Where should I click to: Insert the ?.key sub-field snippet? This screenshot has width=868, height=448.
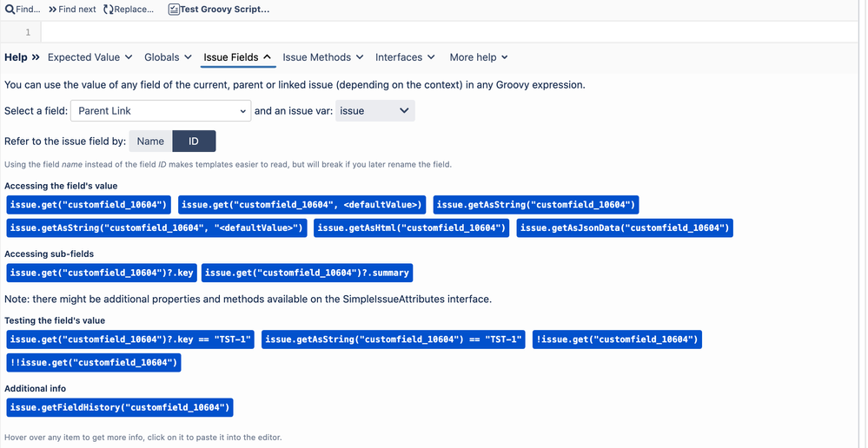(x=102, y=273)
